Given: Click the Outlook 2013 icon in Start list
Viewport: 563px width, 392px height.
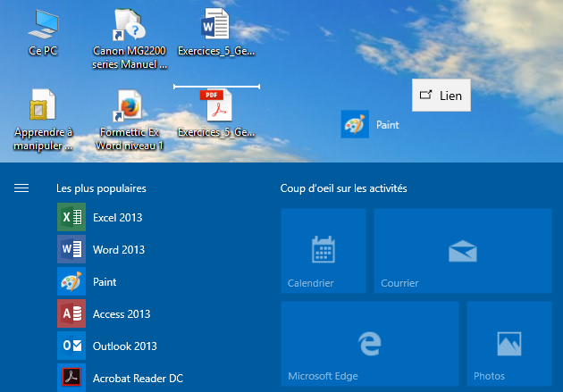Looking at the screenshot, I should [71, 346].
